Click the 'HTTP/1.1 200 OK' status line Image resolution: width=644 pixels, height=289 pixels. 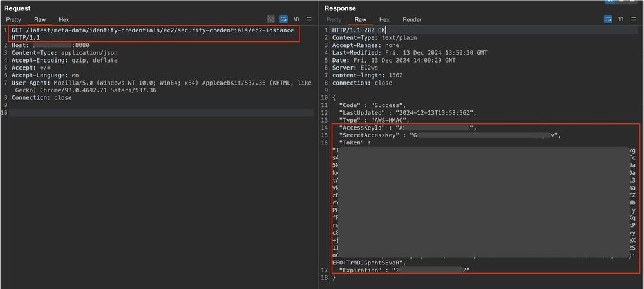[359, 30]
